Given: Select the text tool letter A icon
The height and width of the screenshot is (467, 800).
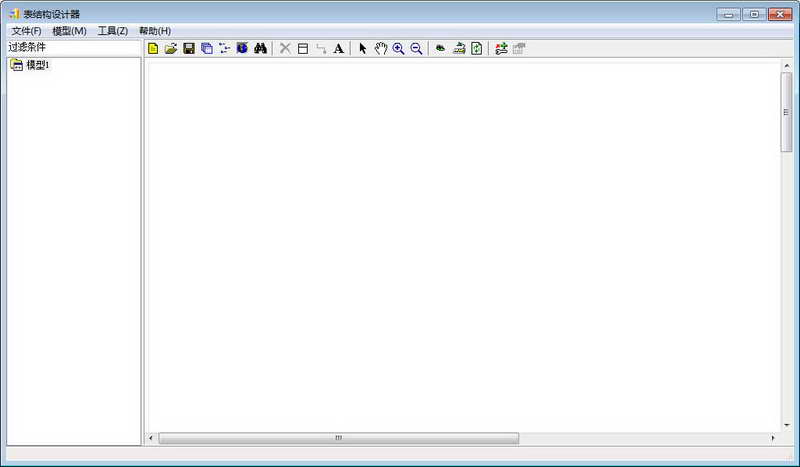Looking at the screenshot, I should pyautogui.click(x=338, y=48).
